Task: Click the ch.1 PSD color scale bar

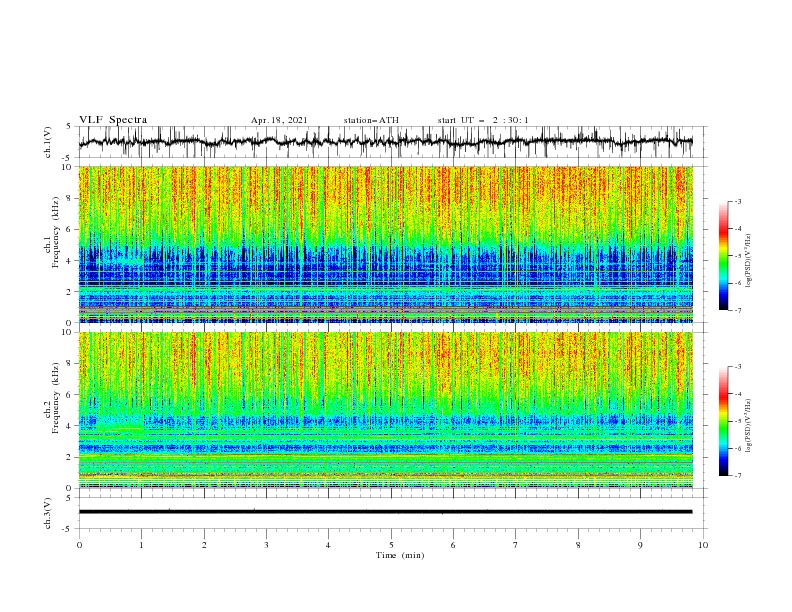Action: (723, 256)
